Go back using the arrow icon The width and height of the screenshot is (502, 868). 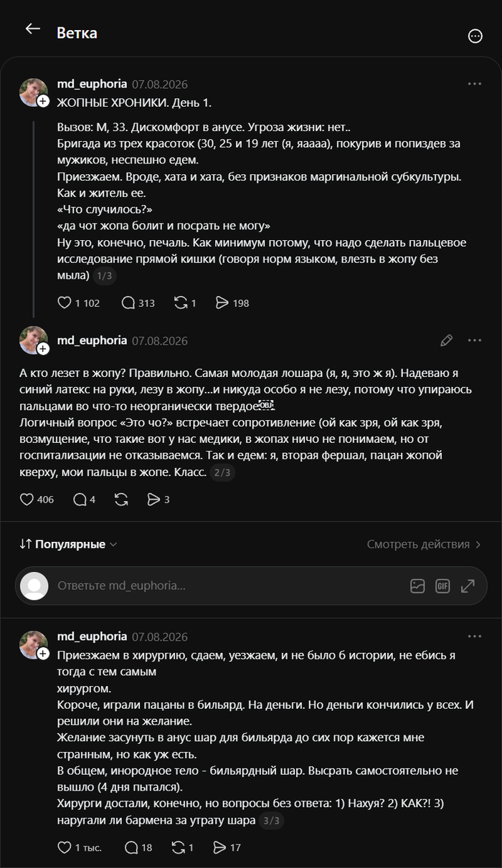[32, 29]
